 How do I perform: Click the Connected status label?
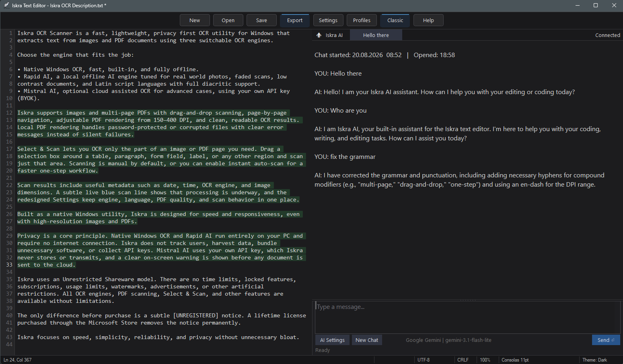coord(608,35)
